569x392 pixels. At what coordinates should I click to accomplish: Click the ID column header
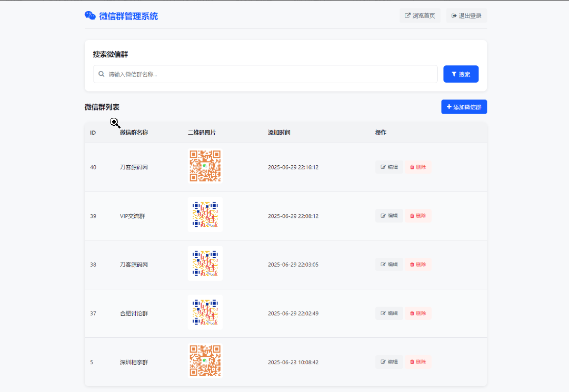pos(93,133)
